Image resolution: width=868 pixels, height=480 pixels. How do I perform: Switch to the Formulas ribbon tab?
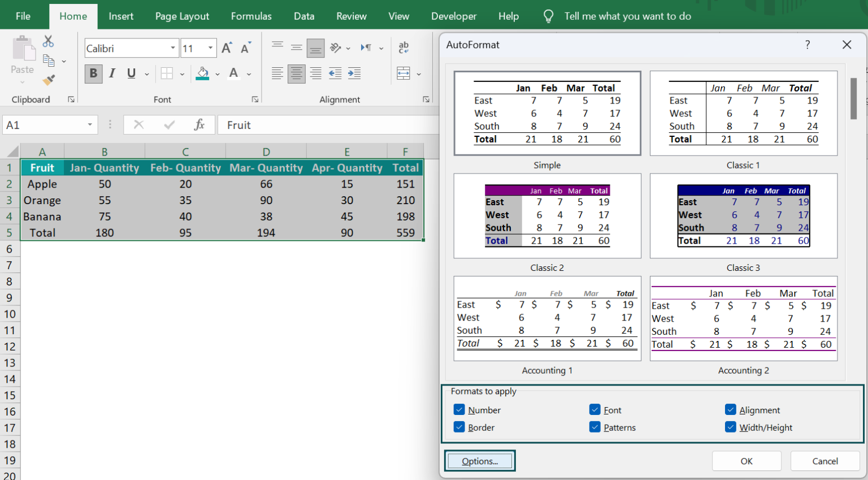[x=251, y=16]
